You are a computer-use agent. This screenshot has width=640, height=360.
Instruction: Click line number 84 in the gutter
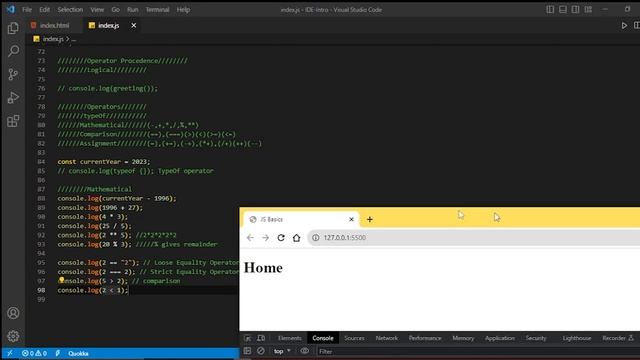[41, 162]
